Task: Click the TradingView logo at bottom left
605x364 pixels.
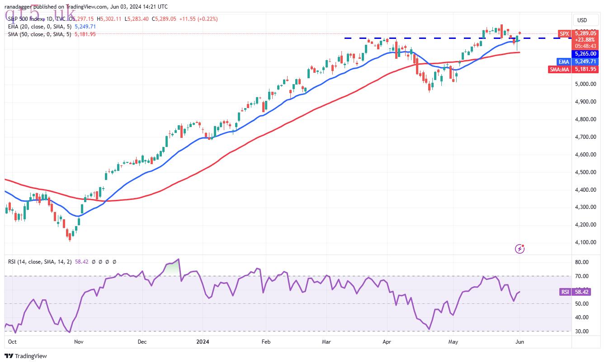Action: [26, 356]
